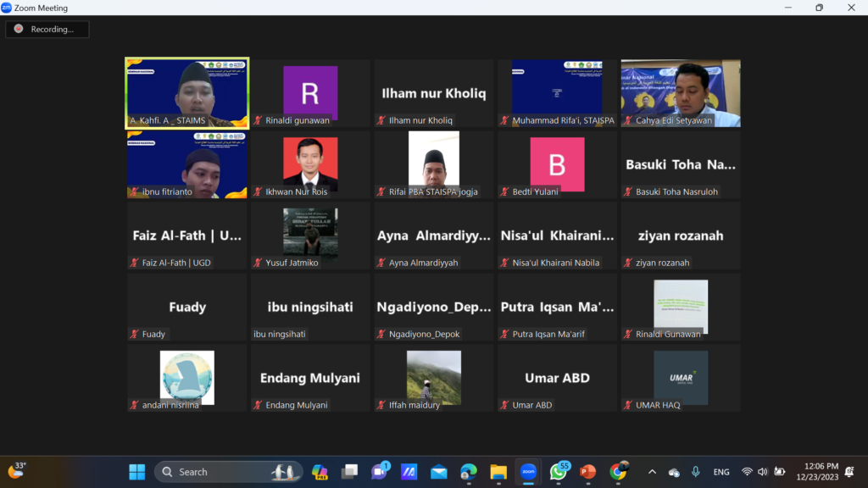Click the Recording... status button
The width and height of the screenshot is (868, 488).
(x=47, y=29)
